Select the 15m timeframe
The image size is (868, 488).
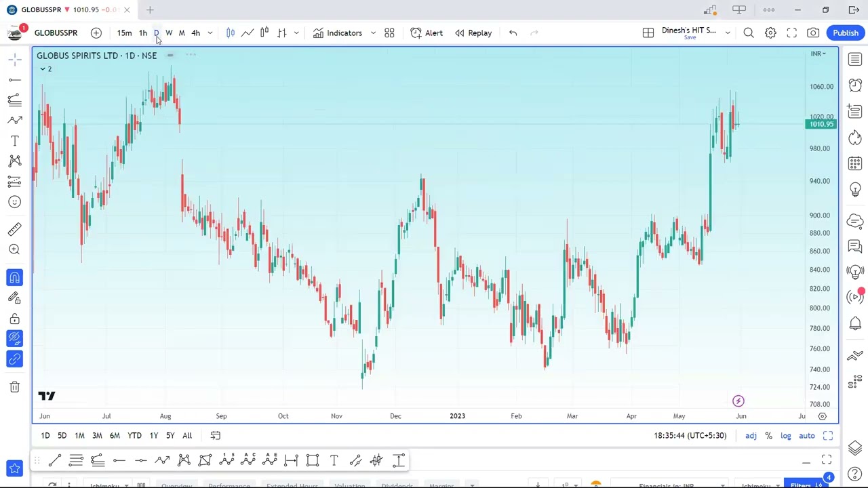click(124, 33)
